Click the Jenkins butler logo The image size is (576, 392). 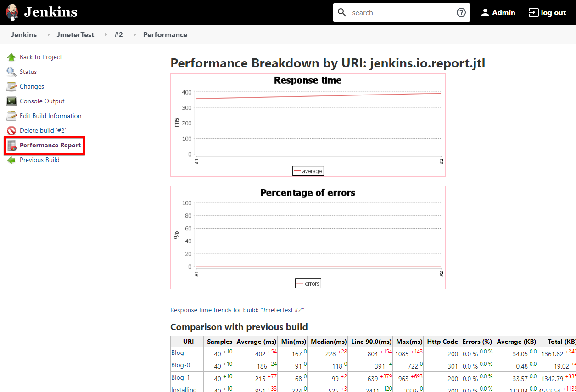(11, 11)
